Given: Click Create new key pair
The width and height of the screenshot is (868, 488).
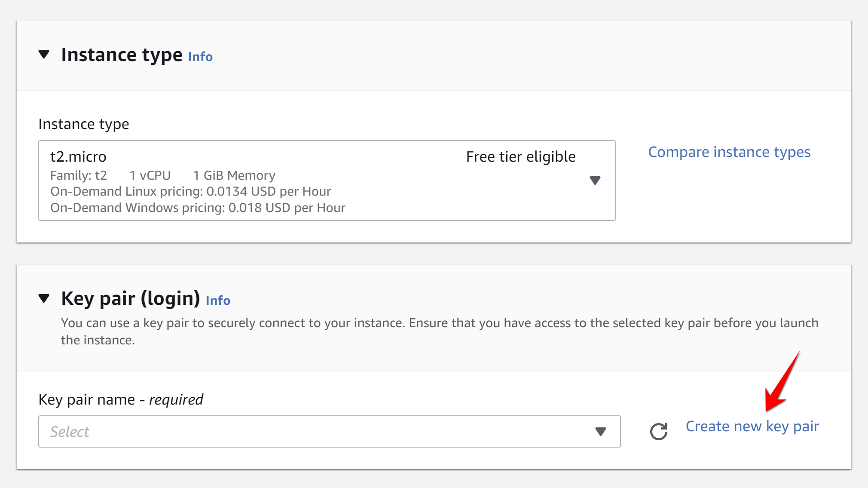Looking at the screenshot, I should pyautogui.click(x=752, y=426).
